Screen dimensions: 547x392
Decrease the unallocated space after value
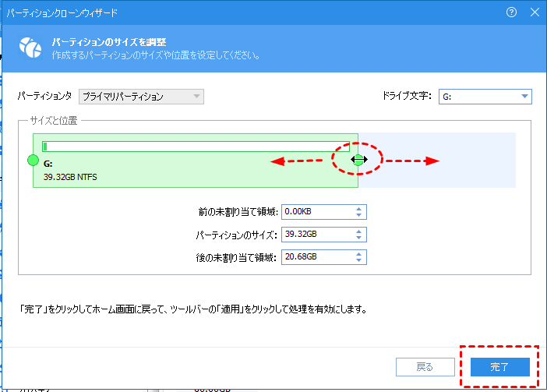[x=358, y=260]
